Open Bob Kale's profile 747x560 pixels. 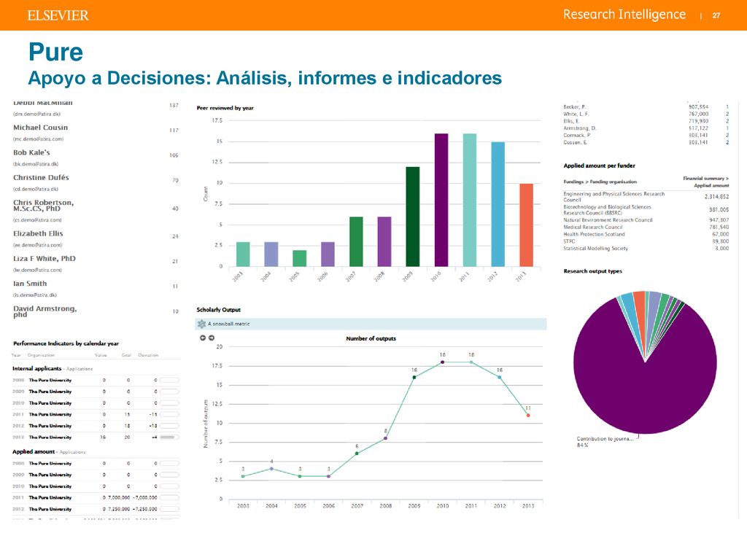tap(31, 152)
